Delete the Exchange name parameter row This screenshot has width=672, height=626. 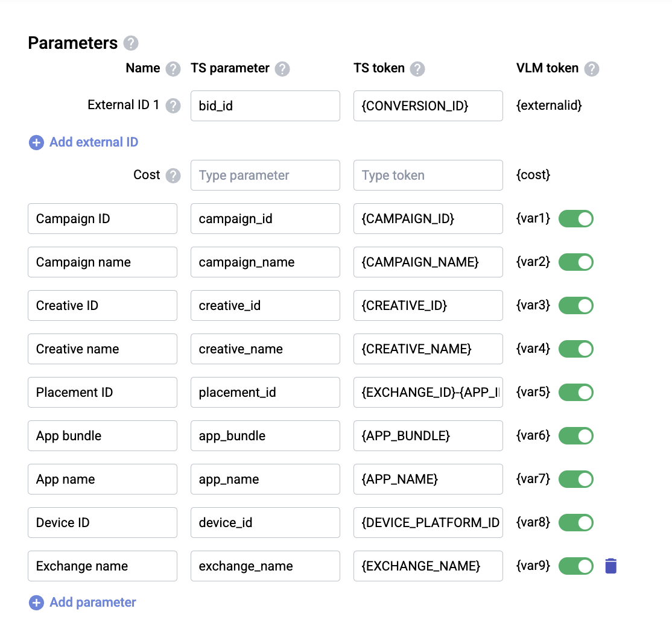[611, 566]
